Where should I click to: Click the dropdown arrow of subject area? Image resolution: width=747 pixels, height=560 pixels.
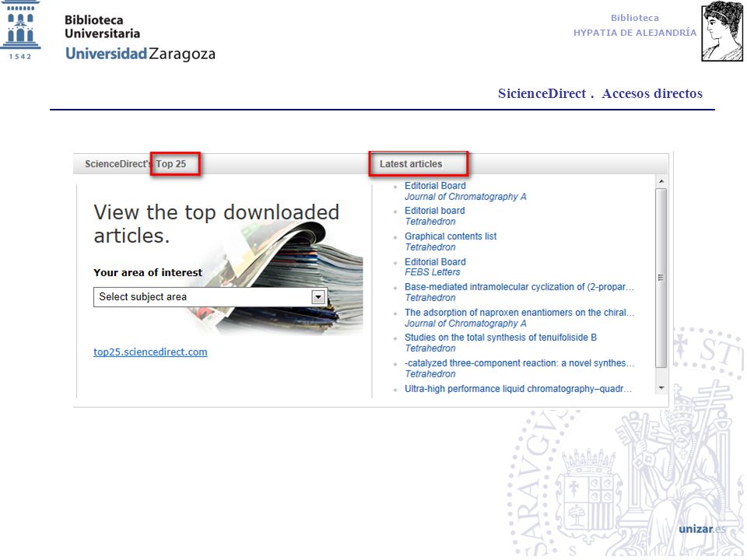[x=318, y=297]
